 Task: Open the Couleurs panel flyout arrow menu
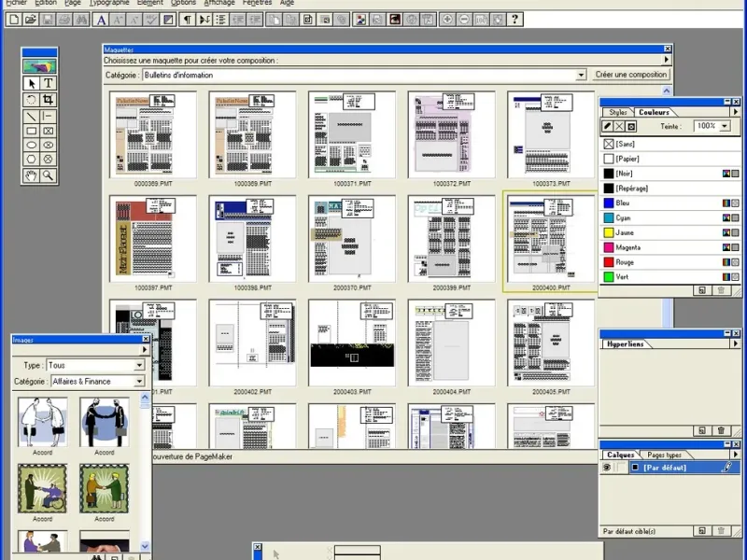[x=736, y=112]
